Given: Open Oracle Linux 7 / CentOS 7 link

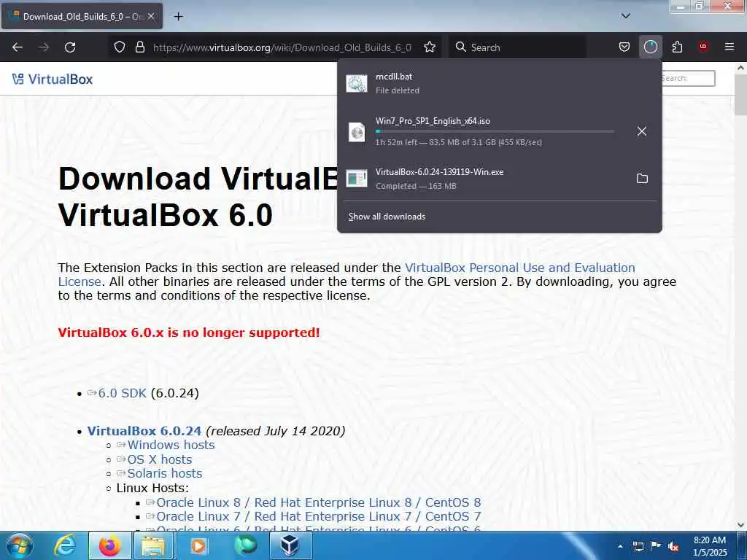Looking at the screenshot, I should pyautogui.click(x=318, y=517).
